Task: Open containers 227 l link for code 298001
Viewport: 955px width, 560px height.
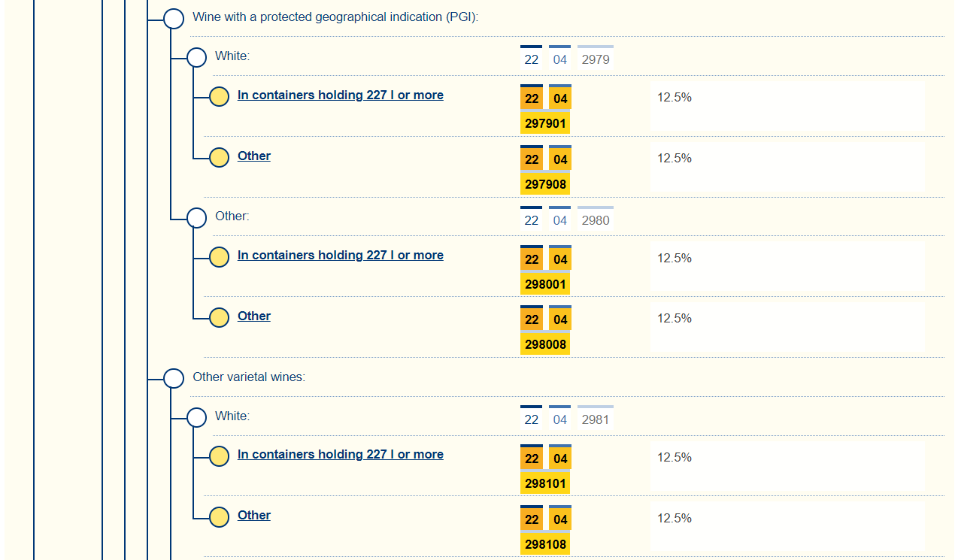Action: (x=340, y=255)
